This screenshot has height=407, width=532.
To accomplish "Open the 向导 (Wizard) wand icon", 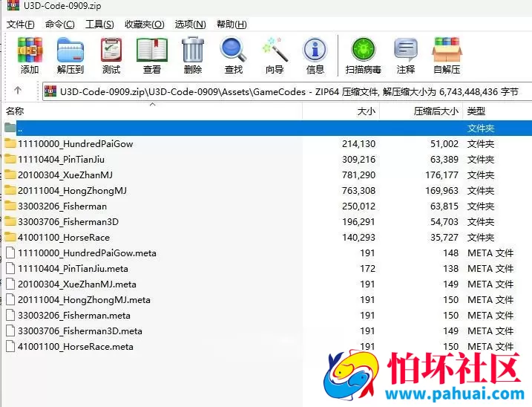I will tap(275, 50).
